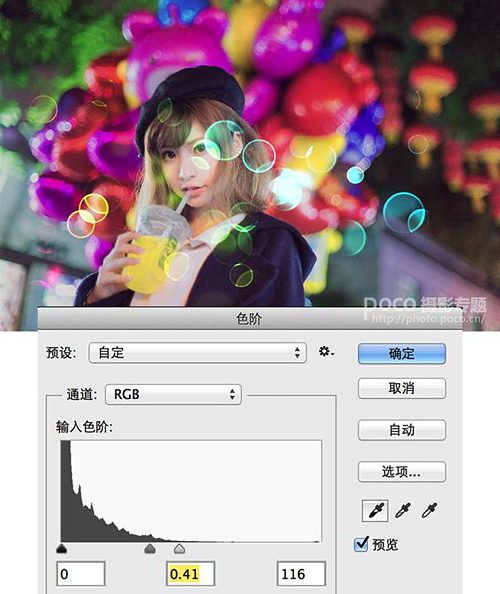Screen dimensions: 500x594
Task: Click the 色阶 dialog title bar
Action: pos(250,319)
